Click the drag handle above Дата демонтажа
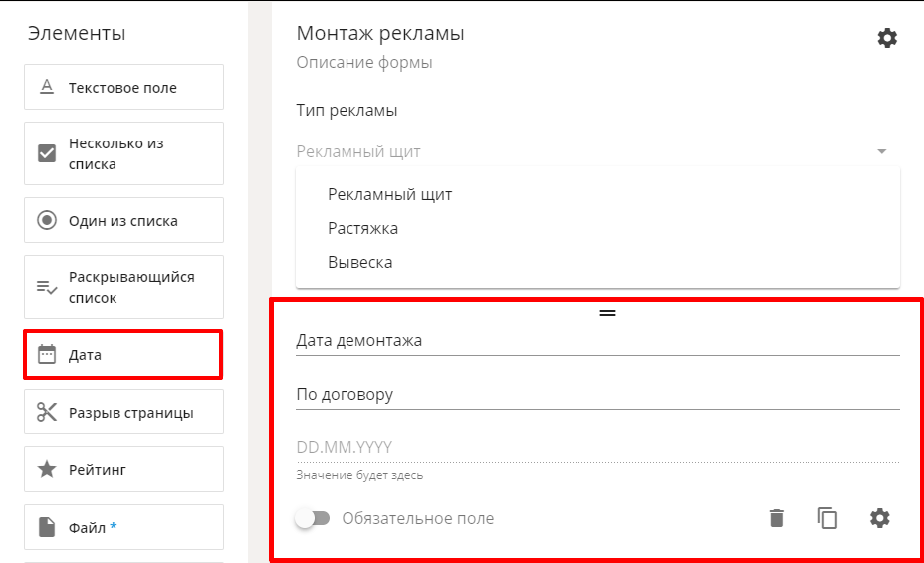 607,313
